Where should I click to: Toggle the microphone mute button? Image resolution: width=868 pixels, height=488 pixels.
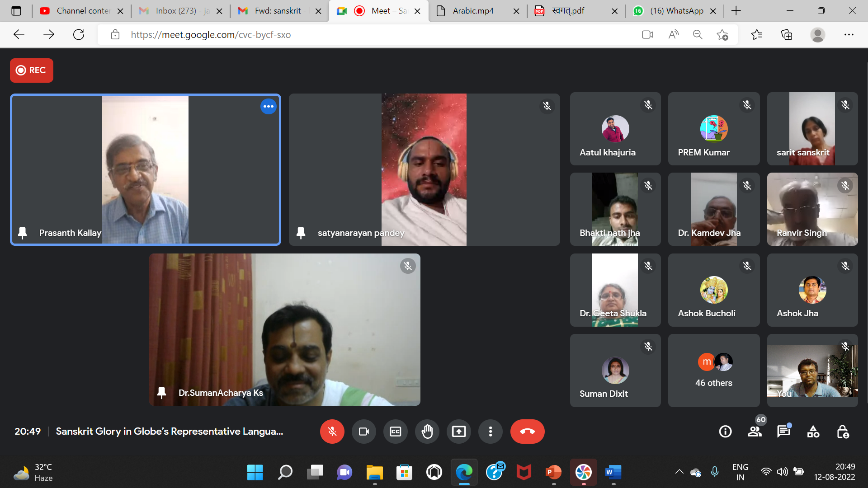click(x=332, y=432)
